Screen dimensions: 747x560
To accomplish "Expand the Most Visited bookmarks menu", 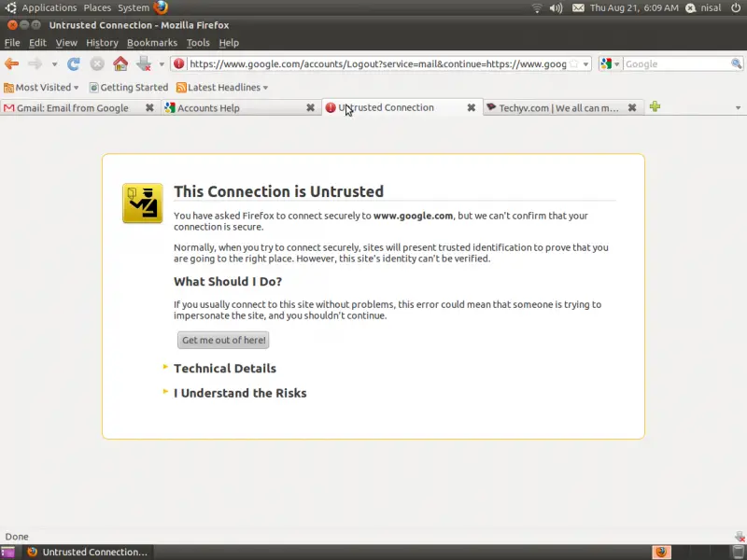I will [41, 87].
